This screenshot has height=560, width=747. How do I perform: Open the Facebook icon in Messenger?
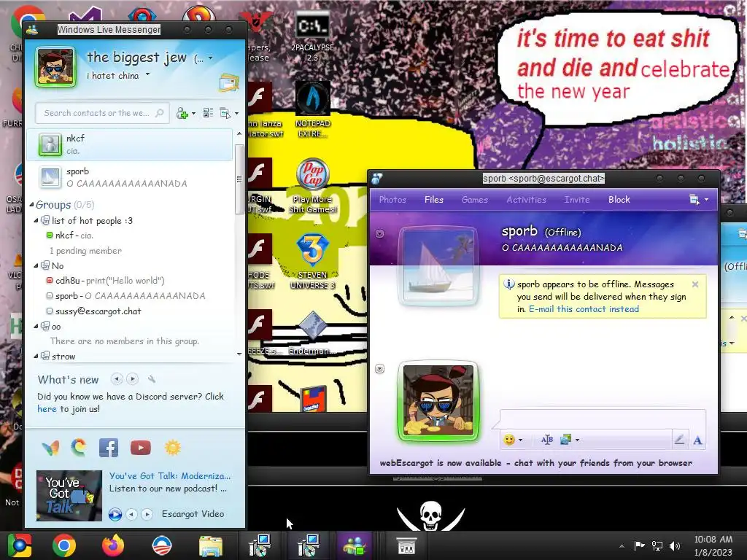tap(109, 448)
